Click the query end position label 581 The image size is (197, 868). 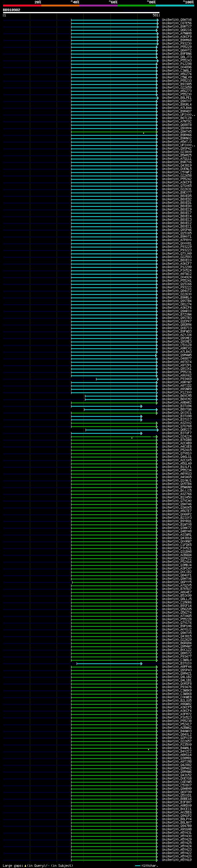[155, 15]
